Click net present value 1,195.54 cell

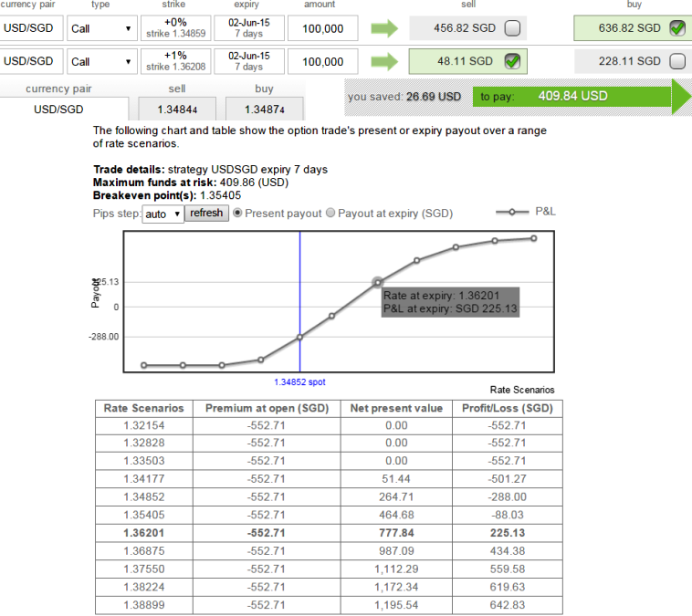tap(396, 605)
